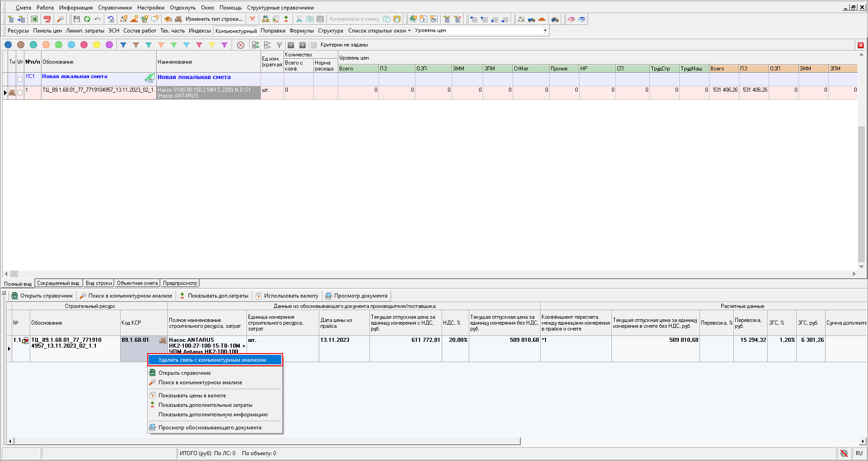
Task: Click the PDF export icon
Action: (47, 19)
